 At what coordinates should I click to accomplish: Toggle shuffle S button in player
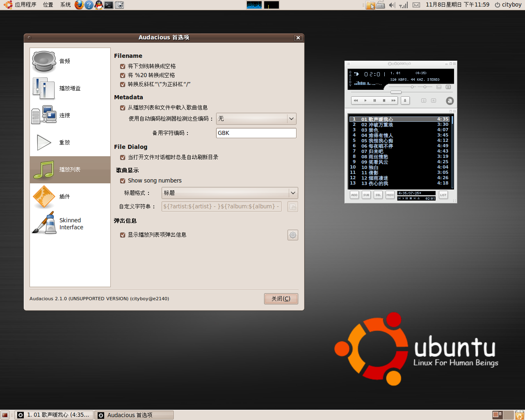point(424,100)
